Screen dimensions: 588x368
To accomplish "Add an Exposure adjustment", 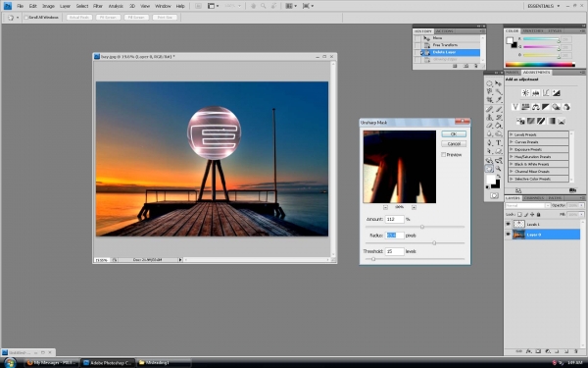I will (x=556, y=93).
